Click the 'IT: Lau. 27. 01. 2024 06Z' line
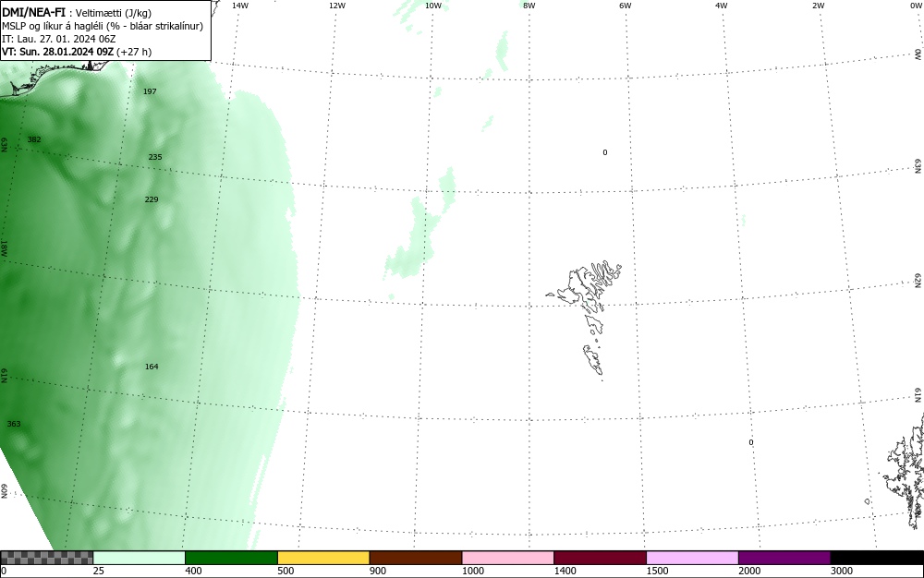 59,39
